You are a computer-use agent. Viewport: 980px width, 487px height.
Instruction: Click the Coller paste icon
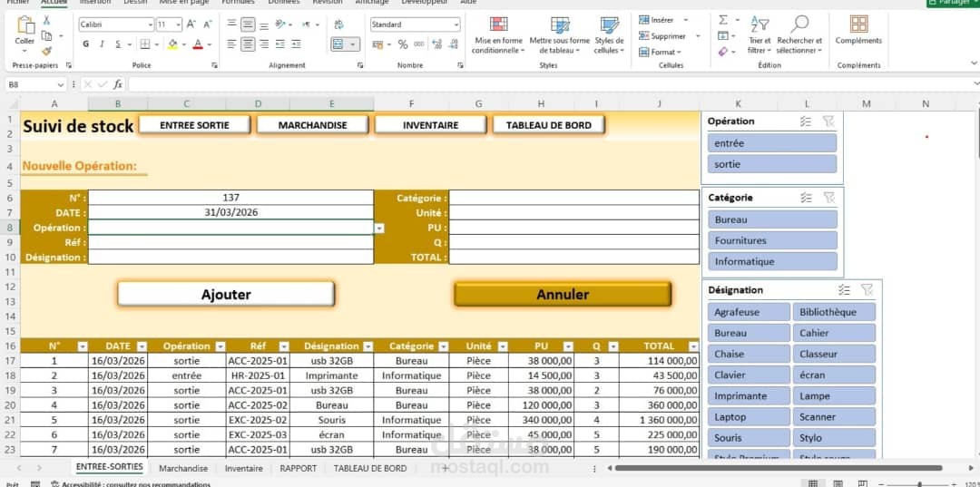point(25,25)
